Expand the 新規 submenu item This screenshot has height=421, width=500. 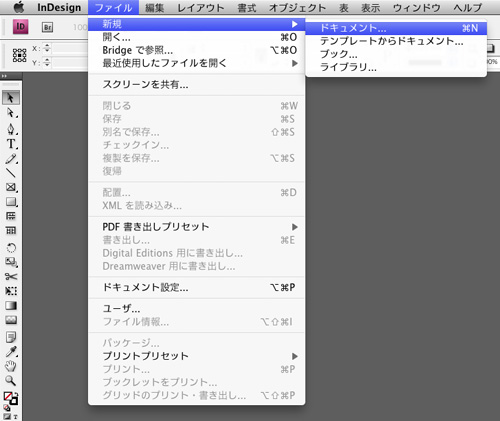pyautogui.click(x=197, y=24)
